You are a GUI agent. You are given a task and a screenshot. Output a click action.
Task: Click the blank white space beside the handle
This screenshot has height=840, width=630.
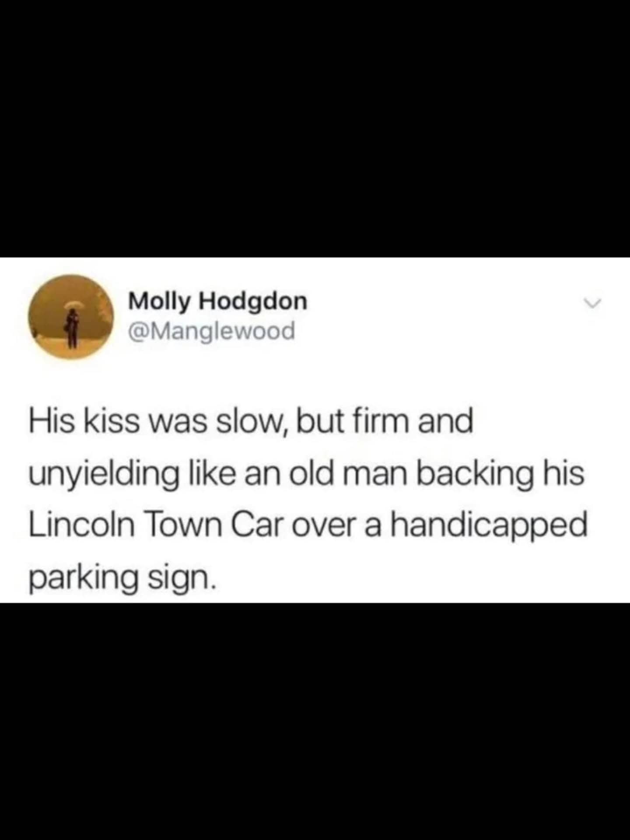coord(437,331)
